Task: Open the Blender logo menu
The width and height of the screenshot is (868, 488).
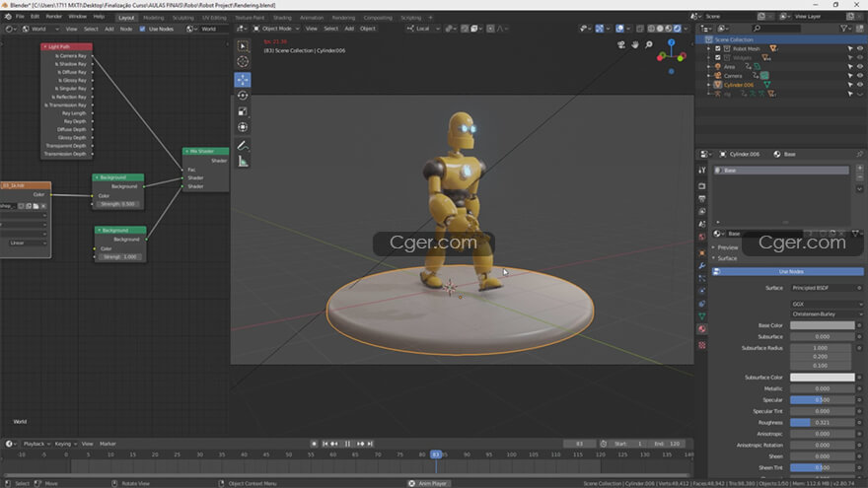Action: (x=8, y=17)
